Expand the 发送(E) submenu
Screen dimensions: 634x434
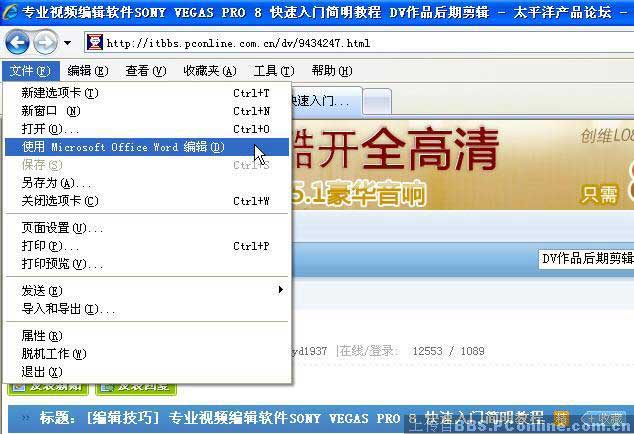pyautogui.click(x=147, y=290)
